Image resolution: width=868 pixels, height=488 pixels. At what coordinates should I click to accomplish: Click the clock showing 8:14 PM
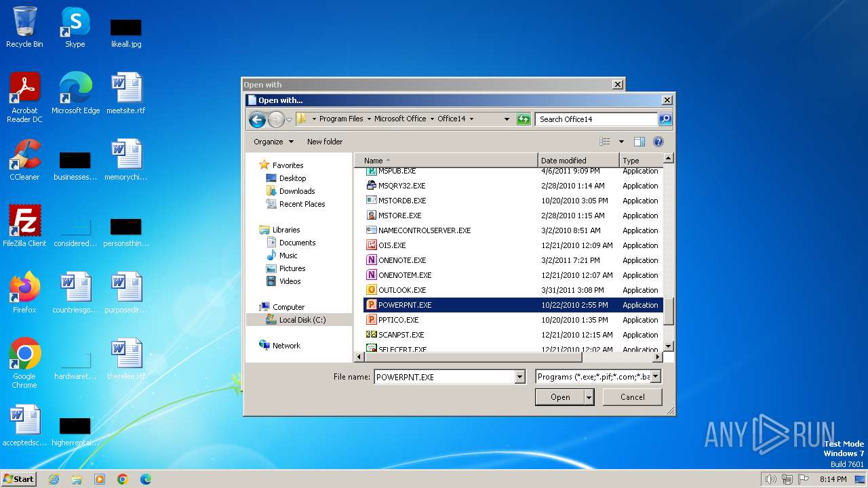[833, 479]
